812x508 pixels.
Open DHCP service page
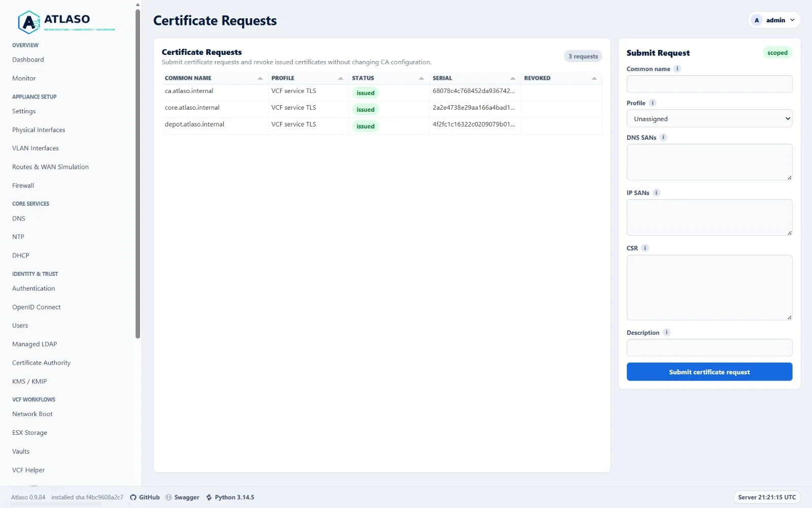(21, 256)
